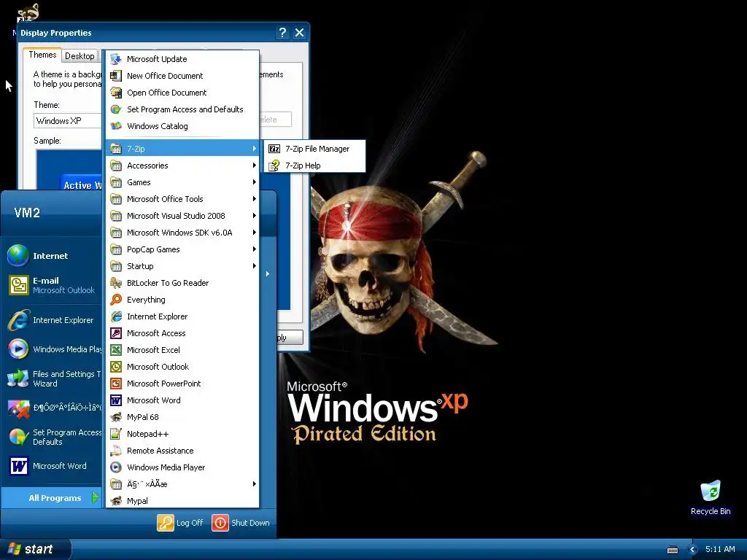
Task: Open Microsoft Update icon in programs menu
Action: [x=116, y=59]
